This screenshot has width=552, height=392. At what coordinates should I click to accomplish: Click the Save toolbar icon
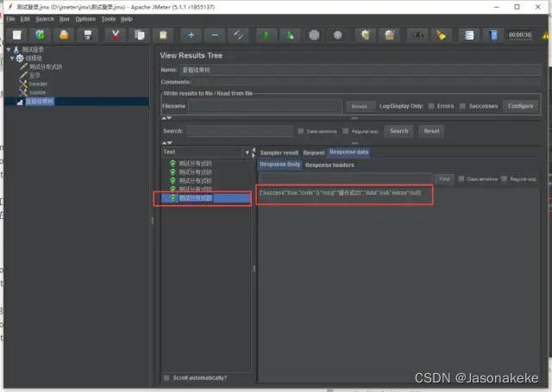tap(88, 34)
